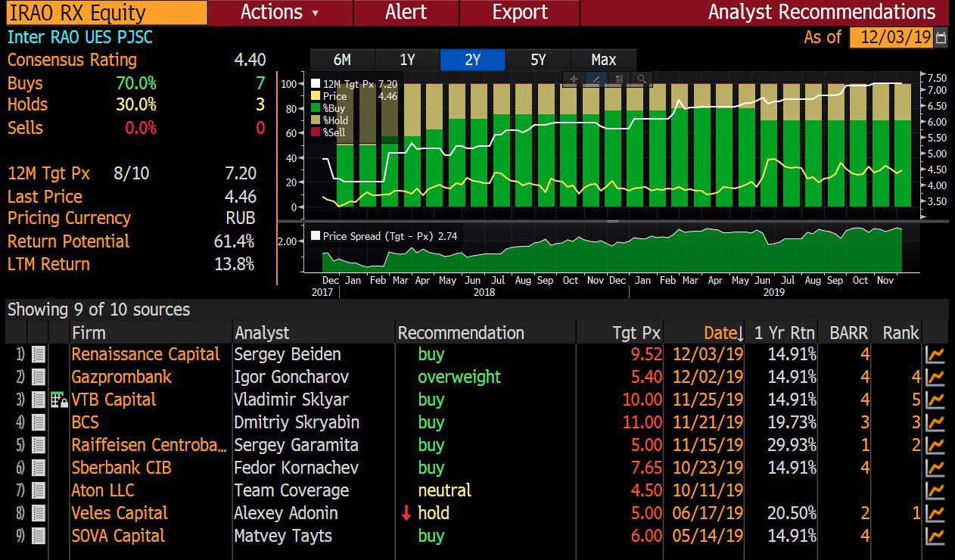This screenshot has width=955, height=560.
Task: Open Raiffeisen Centrobank report document icon
Action: [38, 445]
